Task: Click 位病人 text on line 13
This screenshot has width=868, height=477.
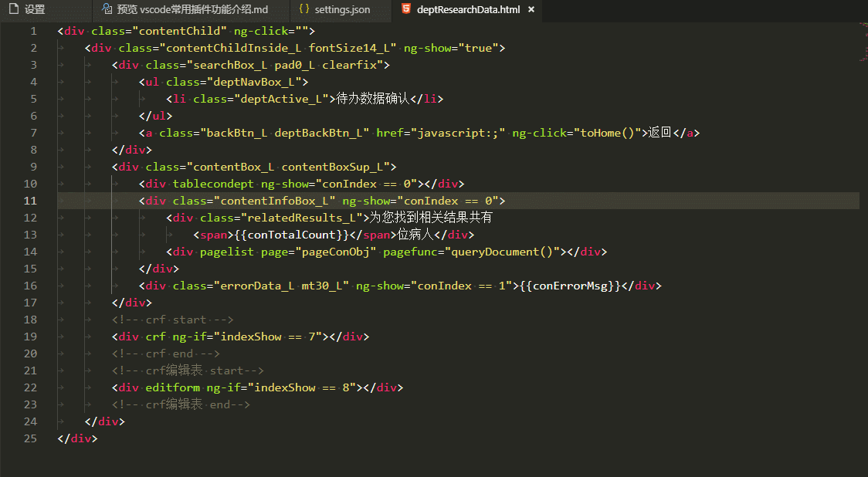Action: tap(415, 235)
